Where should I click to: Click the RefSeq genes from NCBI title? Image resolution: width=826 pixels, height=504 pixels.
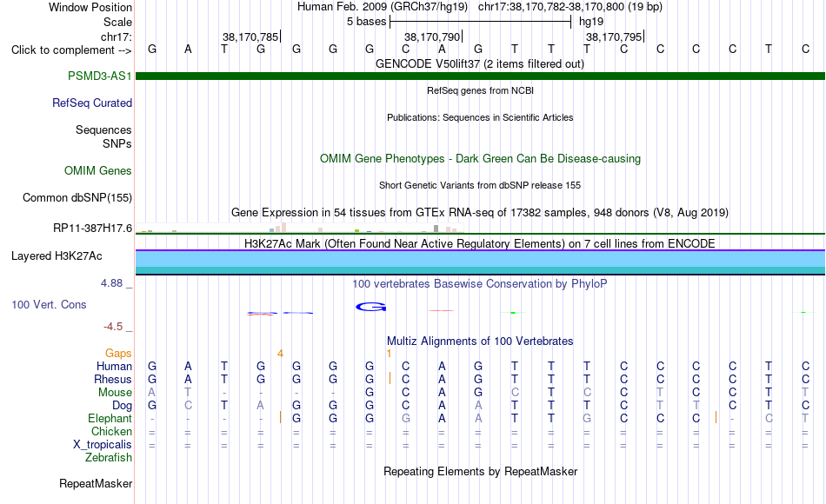tap(480, 90)
